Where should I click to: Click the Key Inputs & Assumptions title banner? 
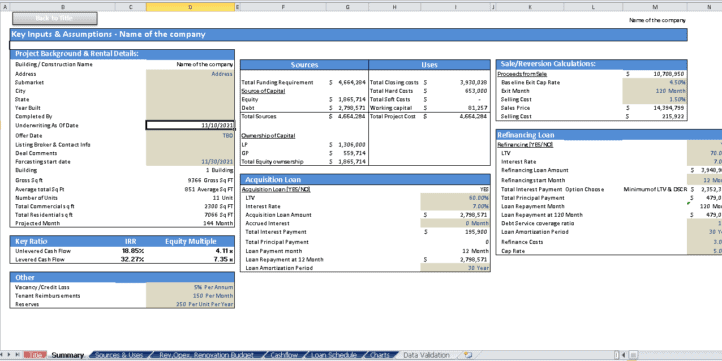[349, 35]
